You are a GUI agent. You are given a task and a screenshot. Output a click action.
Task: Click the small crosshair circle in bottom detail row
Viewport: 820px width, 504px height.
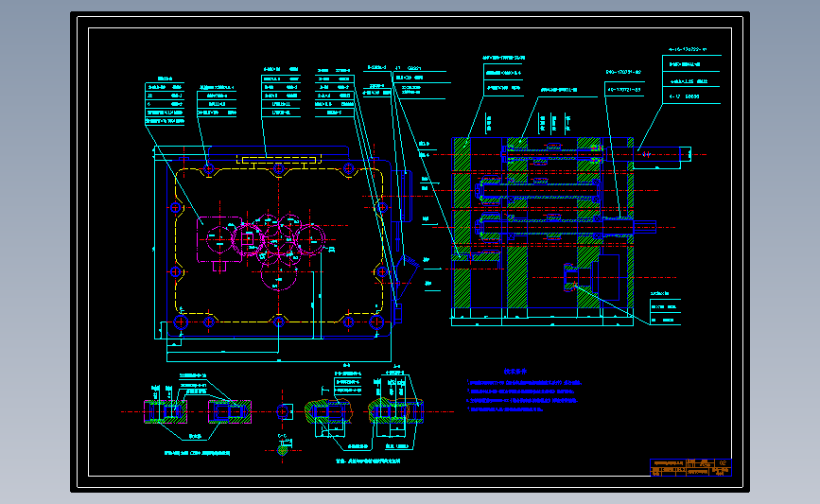click(x=283, y=411)
